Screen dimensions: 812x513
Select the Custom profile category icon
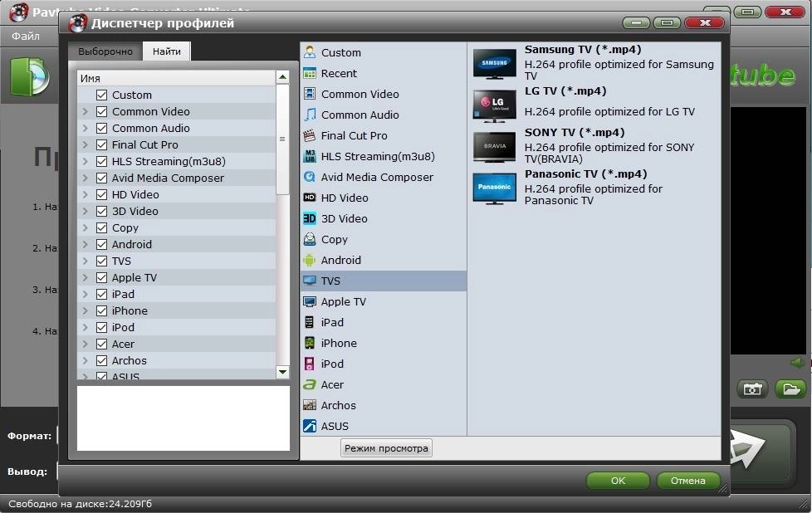coord(310,52)
